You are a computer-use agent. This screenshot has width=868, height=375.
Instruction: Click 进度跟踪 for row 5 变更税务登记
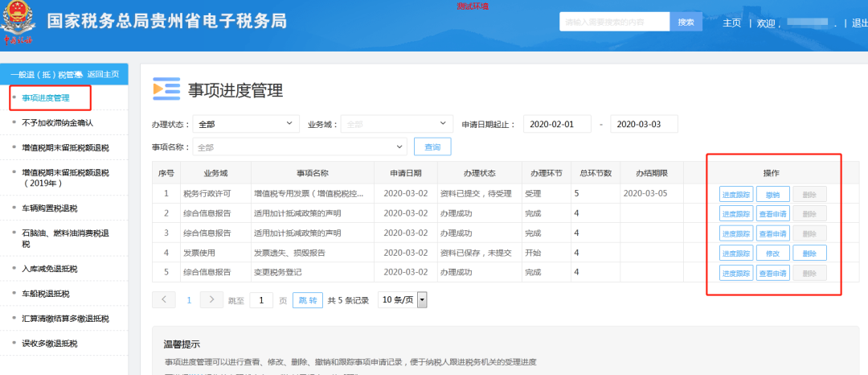736,273
